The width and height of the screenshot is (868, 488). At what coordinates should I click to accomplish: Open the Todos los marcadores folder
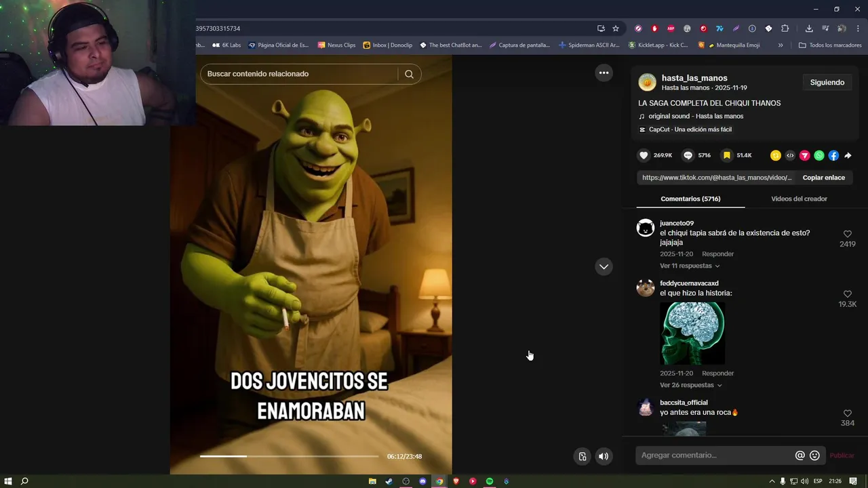point(830,45)
